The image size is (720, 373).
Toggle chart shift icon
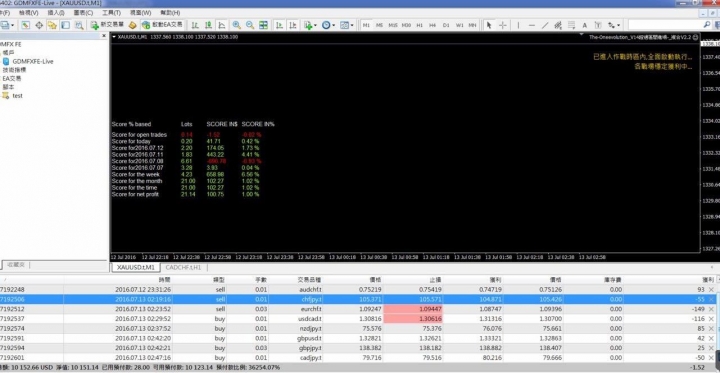(x=292, y=25)
